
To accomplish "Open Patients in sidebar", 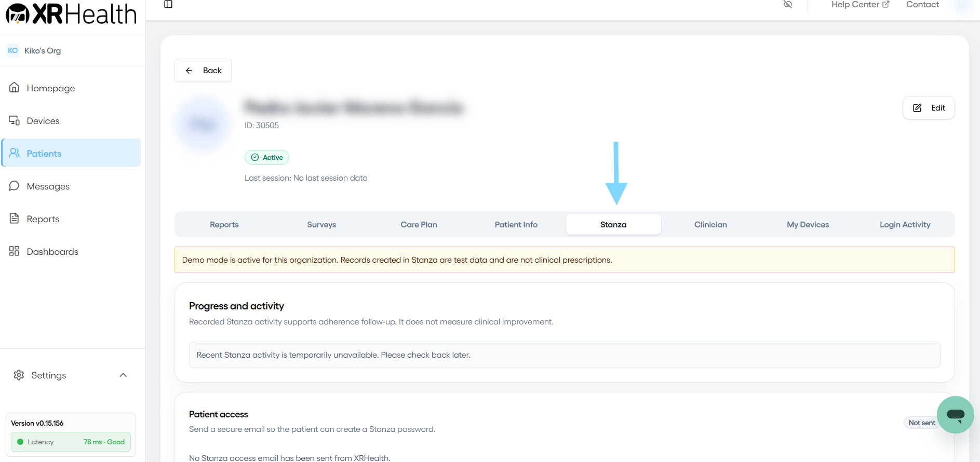I will (71, 153).
